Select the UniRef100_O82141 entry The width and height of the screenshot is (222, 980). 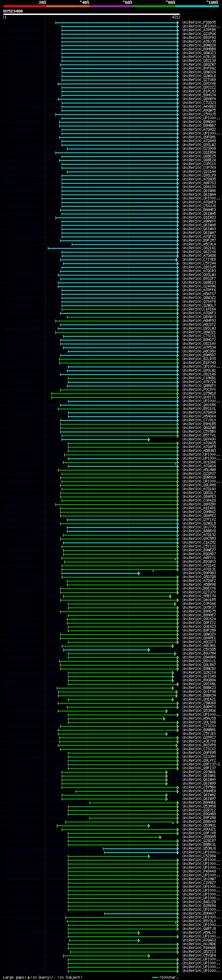(x=199, y=248)
